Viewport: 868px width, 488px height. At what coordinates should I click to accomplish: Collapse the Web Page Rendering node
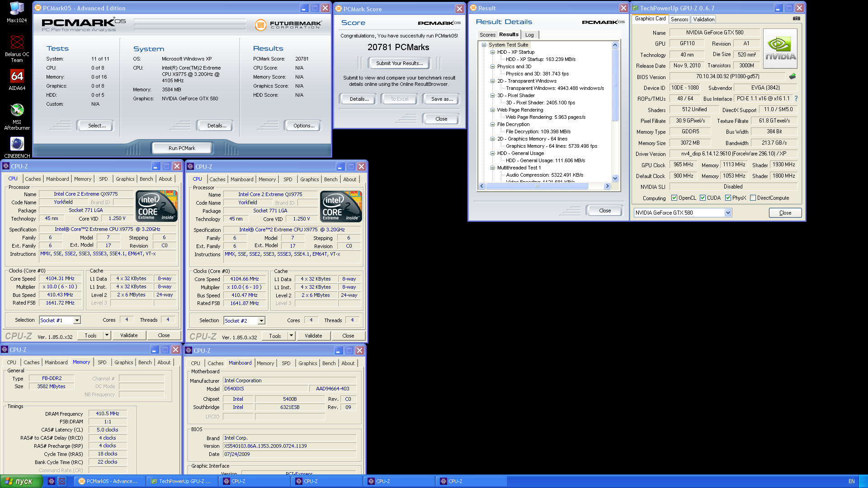(x=492, y=110)
